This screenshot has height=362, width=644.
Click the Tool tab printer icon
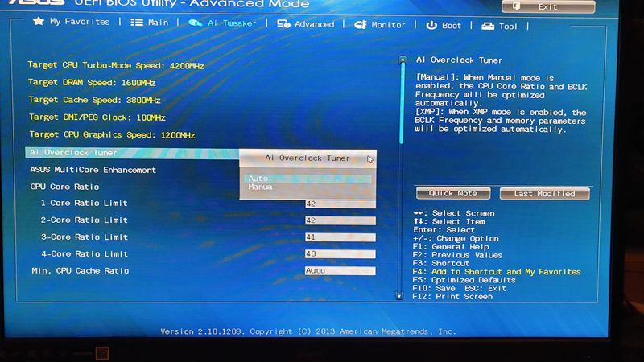tap(488, 27)
